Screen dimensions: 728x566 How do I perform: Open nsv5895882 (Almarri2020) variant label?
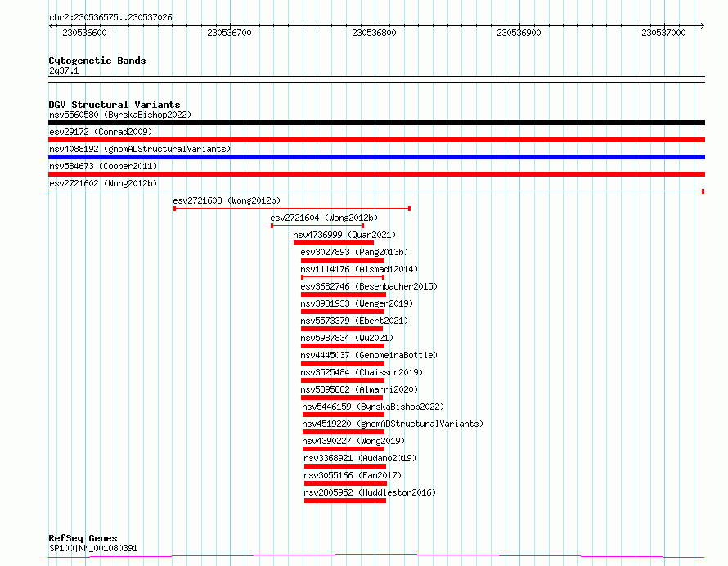pos(359,389)
